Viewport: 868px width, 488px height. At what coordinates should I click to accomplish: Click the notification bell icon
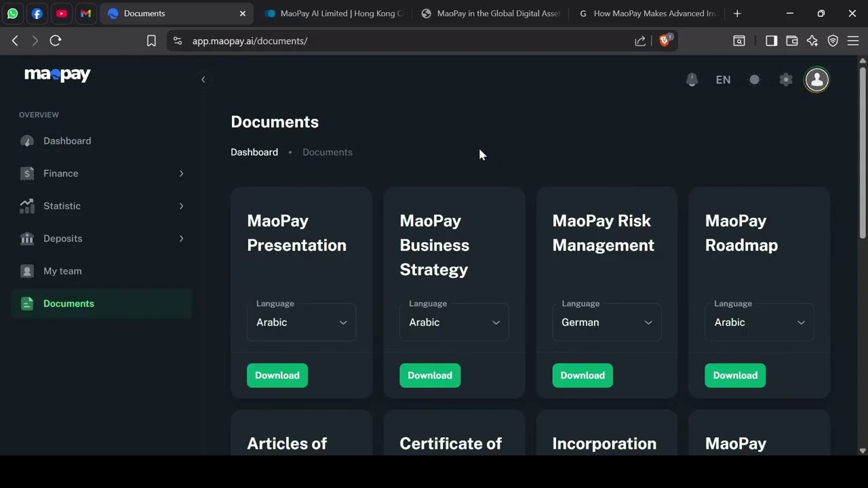pyautogui.click(x=692, y=80)
